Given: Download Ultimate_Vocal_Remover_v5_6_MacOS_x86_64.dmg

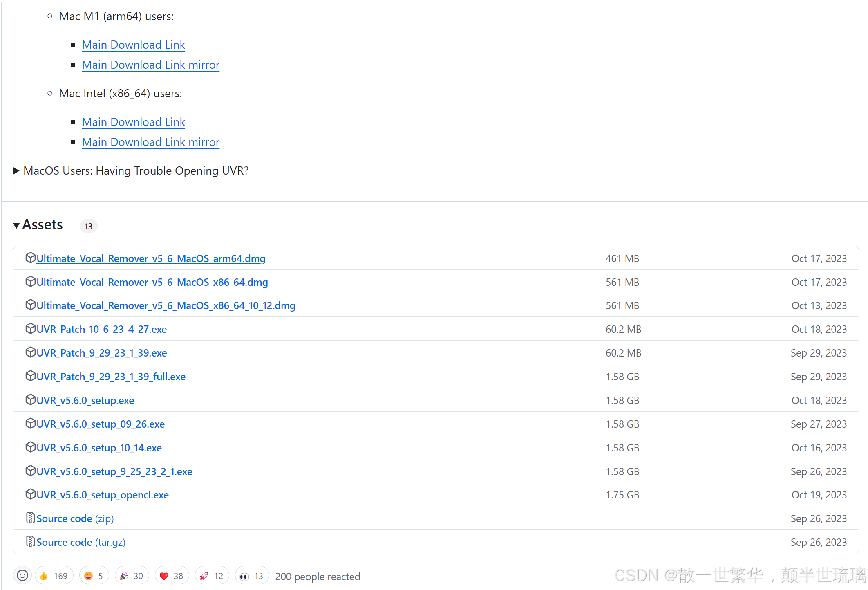Looking at the screenshot, I should click(152, 282).
